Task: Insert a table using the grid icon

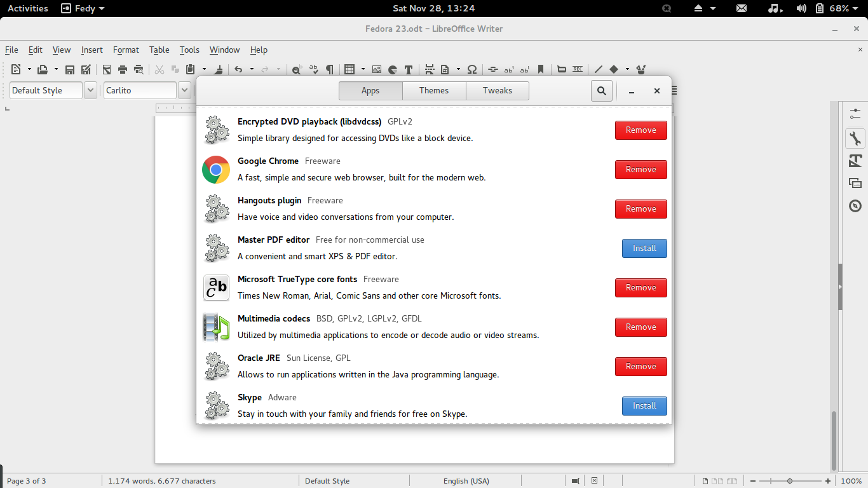Action: 349,69
